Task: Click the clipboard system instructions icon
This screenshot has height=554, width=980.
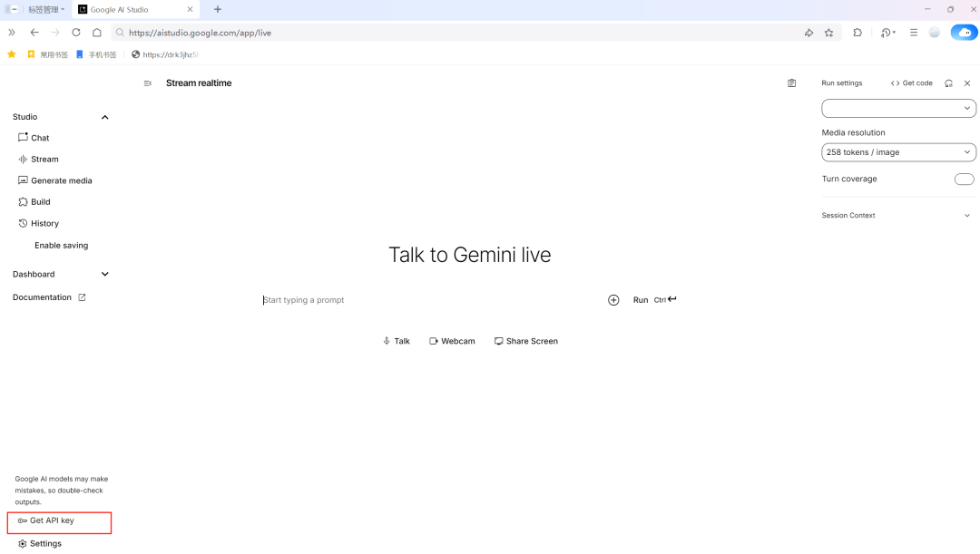Action: tap(792, 83)
